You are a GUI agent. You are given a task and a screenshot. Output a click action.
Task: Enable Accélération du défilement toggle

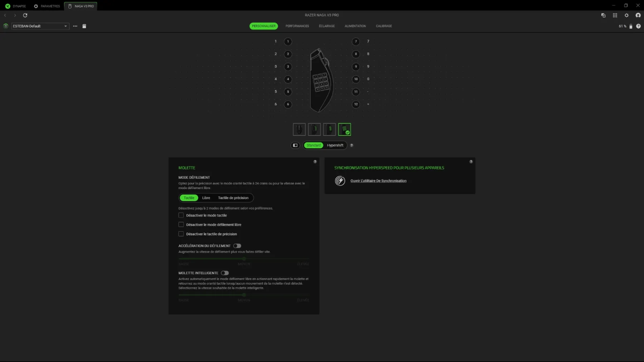(237, 246)
